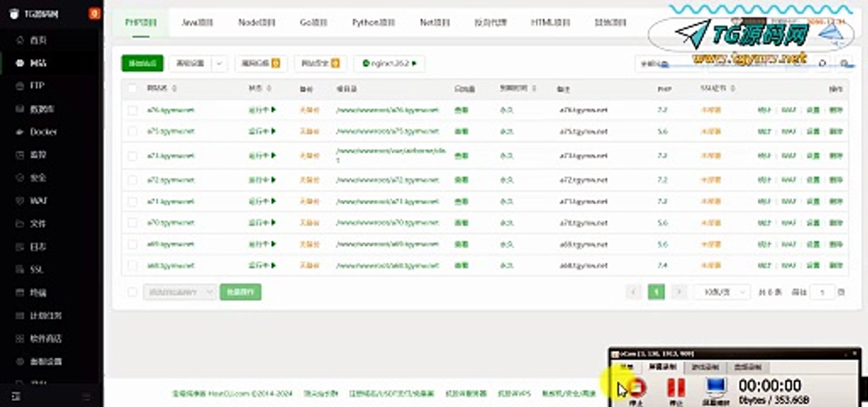Image resolution: width=868 pixels, height=407 pixels.
Task: Click the 网站安全 button with orange badge
Action: pos(320,64)
